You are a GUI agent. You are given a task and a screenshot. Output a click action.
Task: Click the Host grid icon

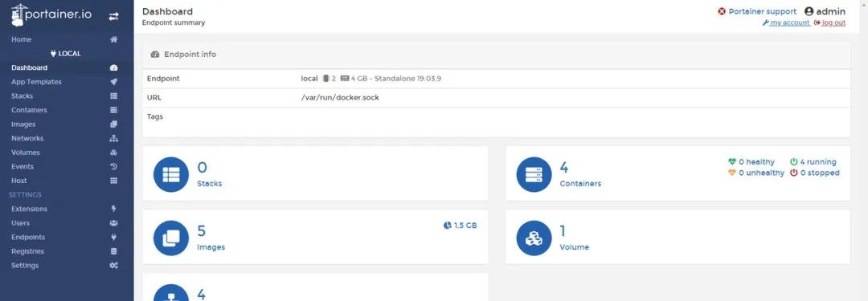tap(113, 181)
